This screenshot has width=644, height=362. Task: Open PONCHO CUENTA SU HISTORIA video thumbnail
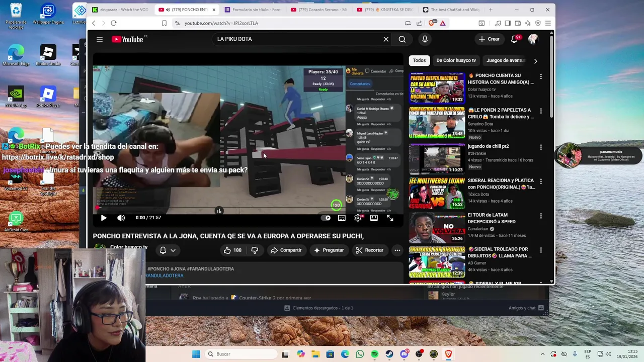(437, 88)
